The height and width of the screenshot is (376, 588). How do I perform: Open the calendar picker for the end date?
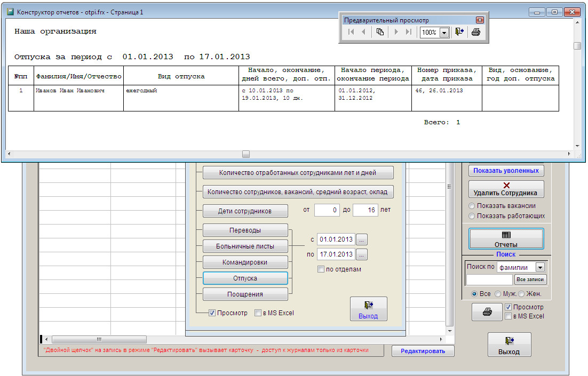point(362,254)
